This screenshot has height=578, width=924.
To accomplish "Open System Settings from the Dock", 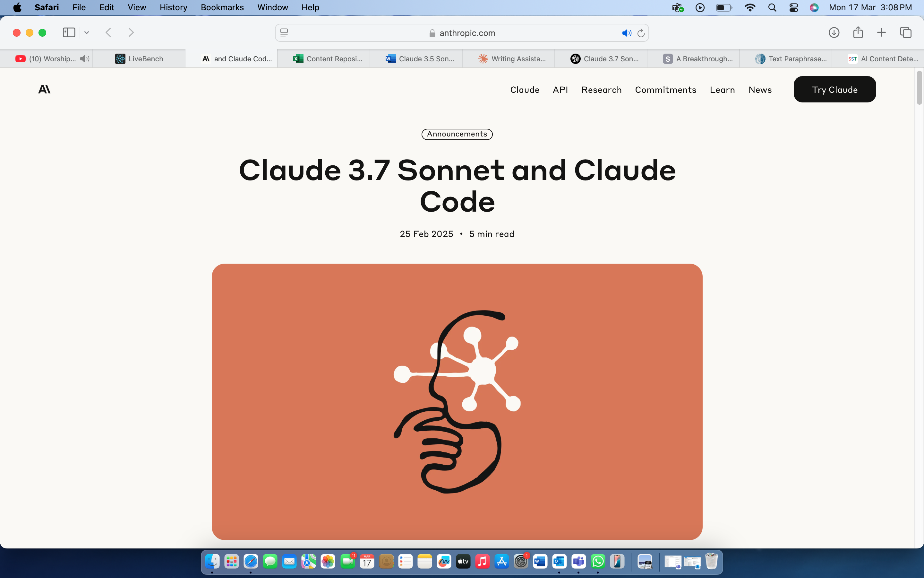I will (x=521, y=562).
